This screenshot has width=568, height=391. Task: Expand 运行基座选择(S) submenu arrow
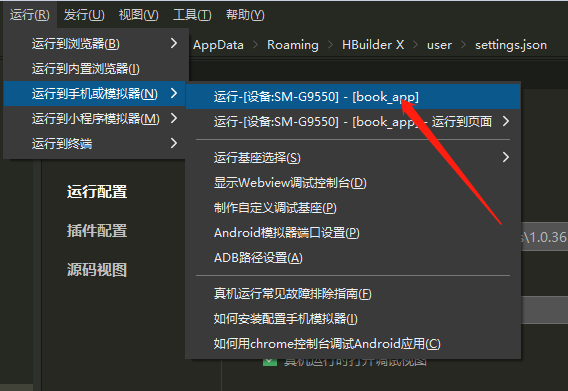(506, 157)
